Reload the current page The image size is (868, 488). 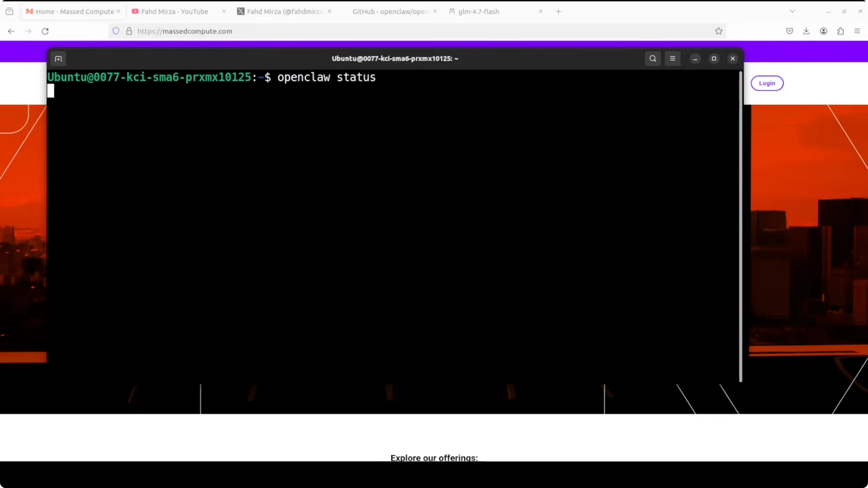[45, 31]
